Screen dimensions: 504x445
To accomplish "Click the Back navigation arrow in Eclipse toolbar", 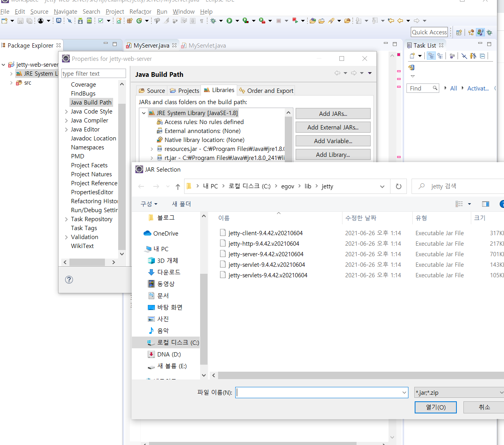I will click(x=400, y=21).
